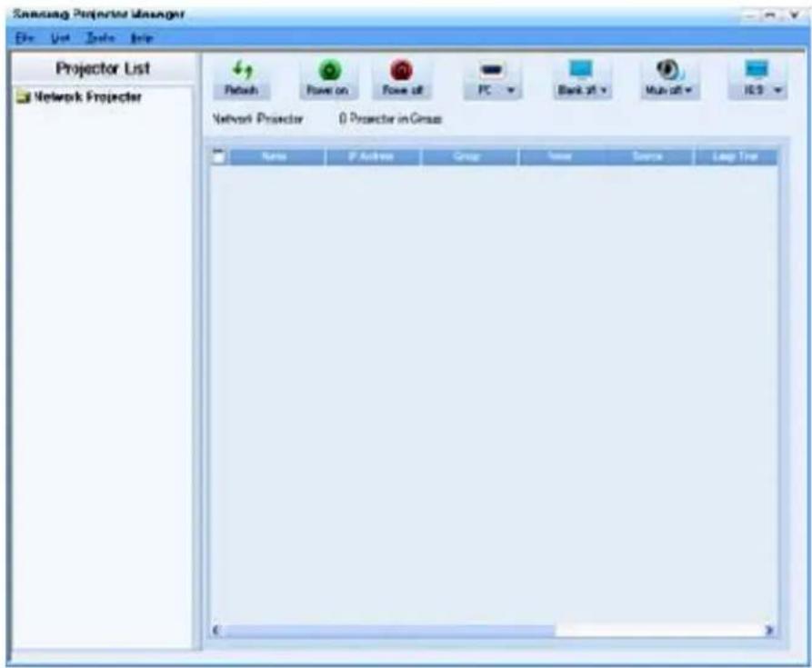Click the green Power on icon
The height and width of the screenshot is (668, 812).
329,70
